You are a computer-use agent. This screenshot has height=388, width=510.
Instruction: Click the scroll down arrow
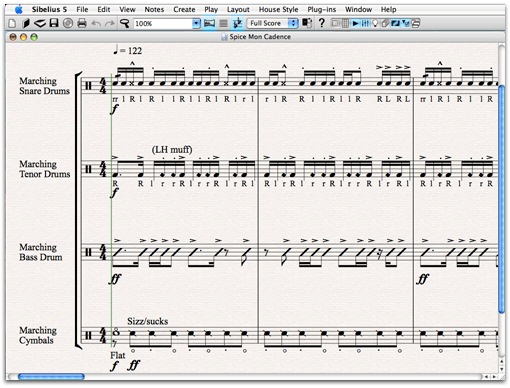501,369
